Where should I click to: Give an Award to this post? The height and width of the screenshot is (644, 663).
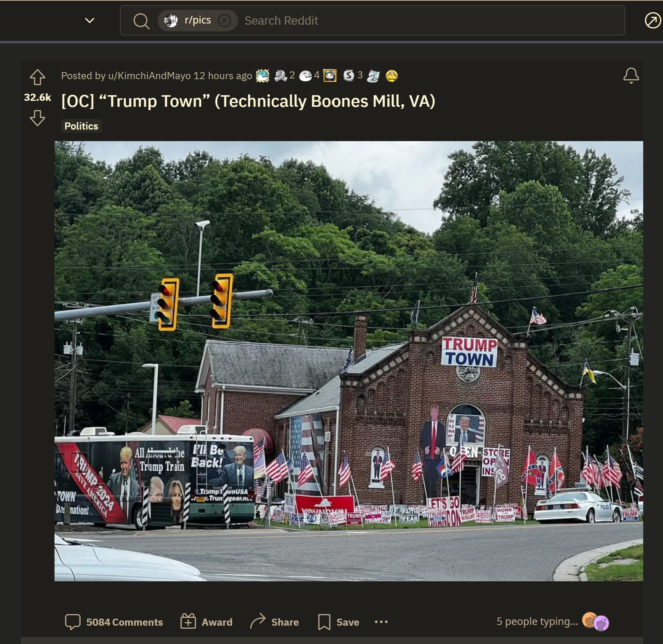coord(206,622)
